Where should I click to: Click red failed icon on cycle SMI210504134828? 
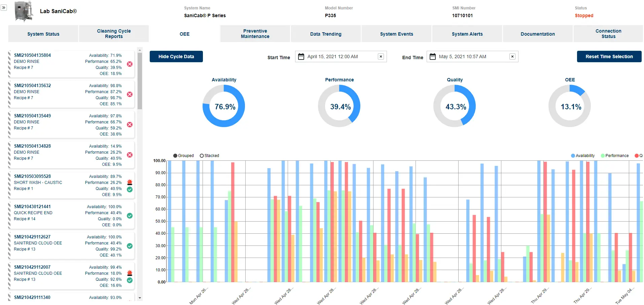pyautogui.click(x=130, y=155)
